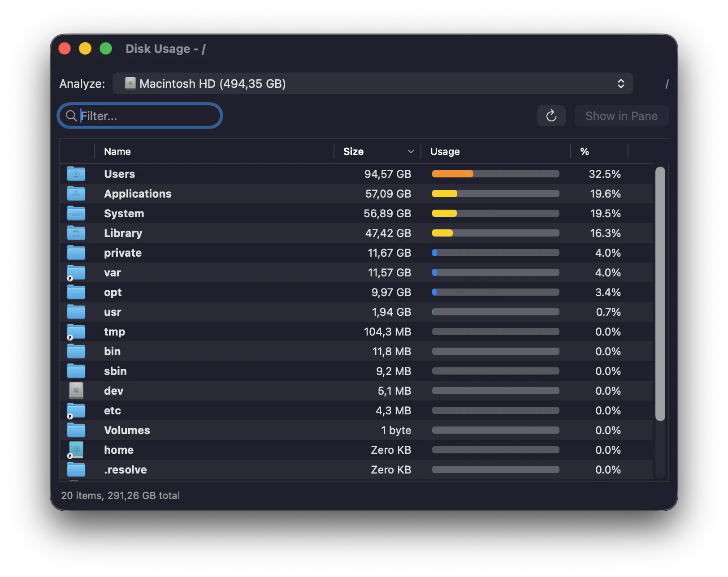The height and width of the screenshot is (577, 728).
Task: Click the orange usage bar for Users
Action: (x=453, y=174)
